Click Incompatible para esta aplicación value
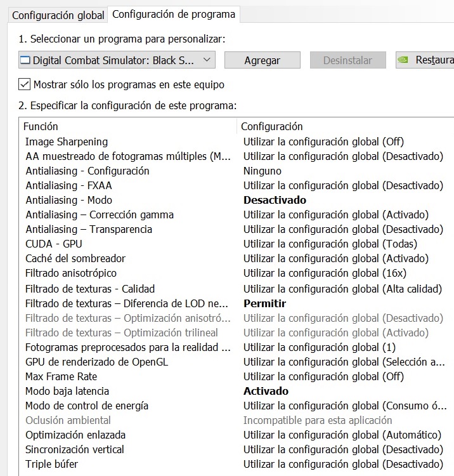The width and height of the screenshot is (454, 476). click(x=318, y=420)
